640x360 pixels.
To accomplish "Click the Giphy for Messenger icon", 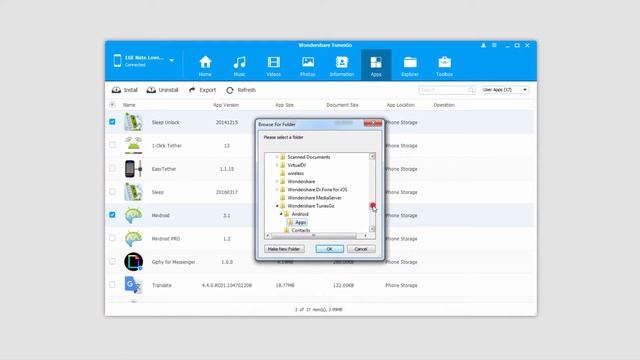I will coord(133,262).
